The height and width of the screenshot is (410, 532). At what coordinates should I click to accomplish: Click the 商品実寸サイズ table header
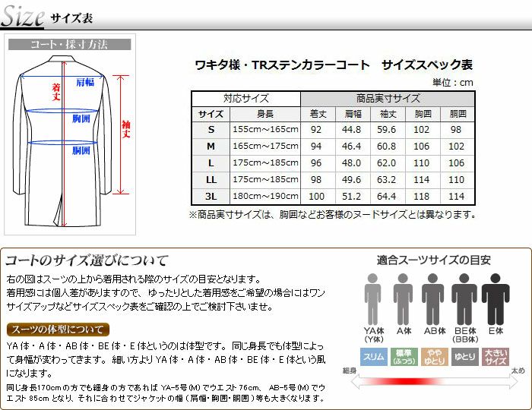pyautogui.click(x=388, y=99)
